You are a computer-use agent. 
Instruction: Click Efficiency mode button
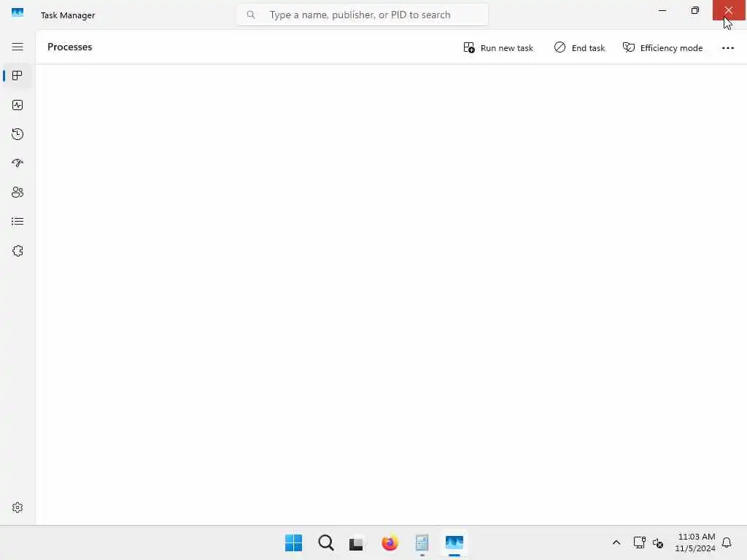pos(662,47)
